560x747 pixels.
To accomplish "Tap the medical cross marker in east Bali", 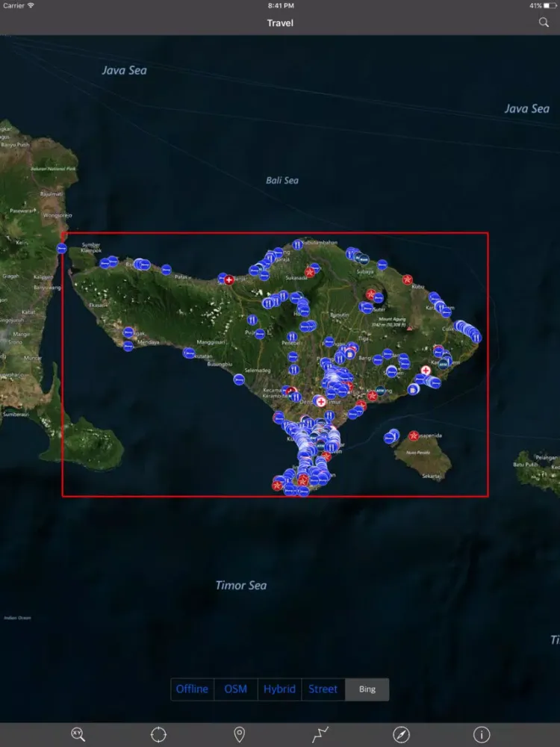I will coord(426,371).
